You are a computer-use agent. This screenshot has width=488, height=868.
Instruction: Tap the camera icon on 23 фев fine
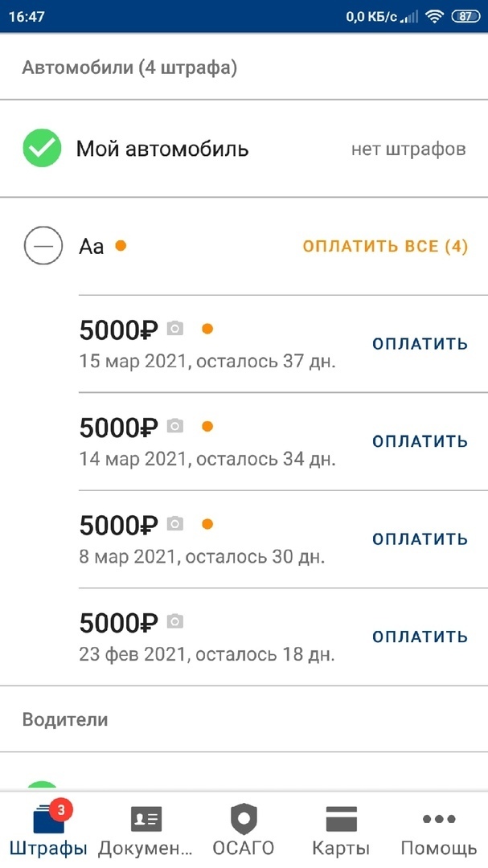pos(175,622)
